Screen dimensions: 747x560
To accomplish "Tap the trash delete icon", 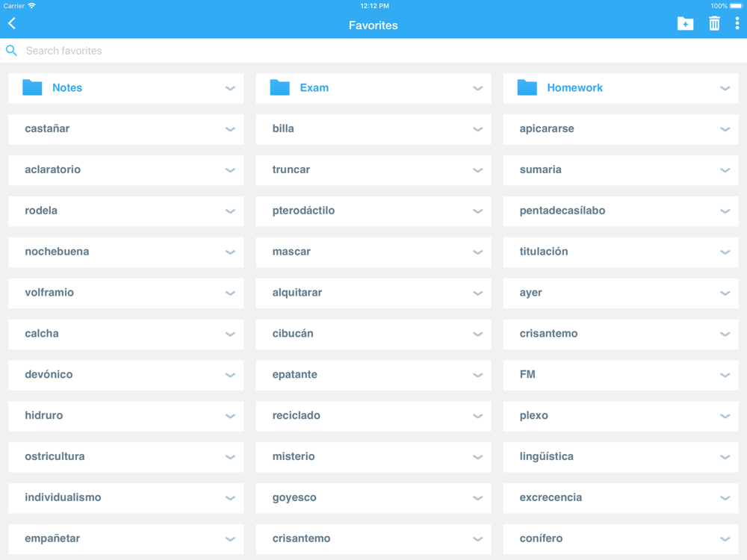I will (713, 23).
